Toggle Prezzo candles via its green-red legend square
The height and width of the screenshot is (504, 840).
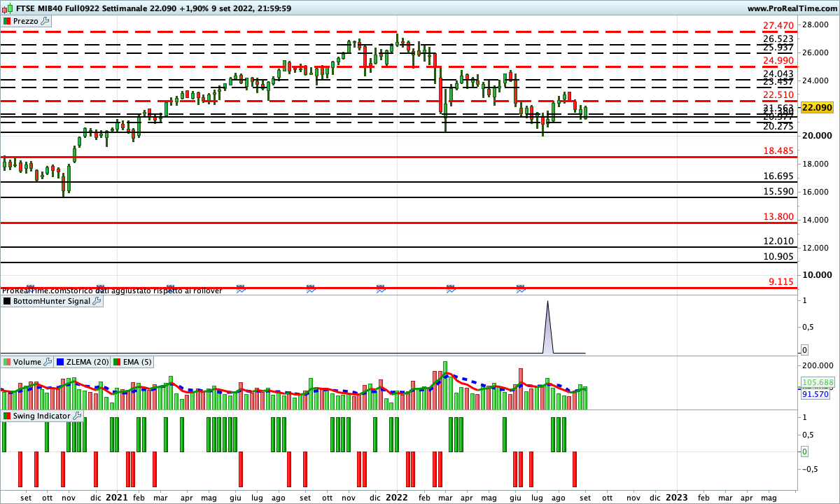pyautogui.click(x=7, y=21)
